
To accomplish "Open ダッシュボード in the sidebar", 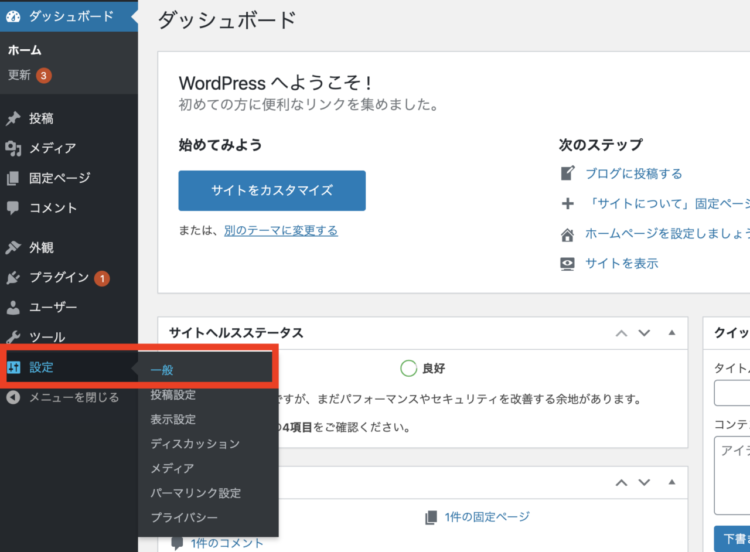I will (69, 17).
